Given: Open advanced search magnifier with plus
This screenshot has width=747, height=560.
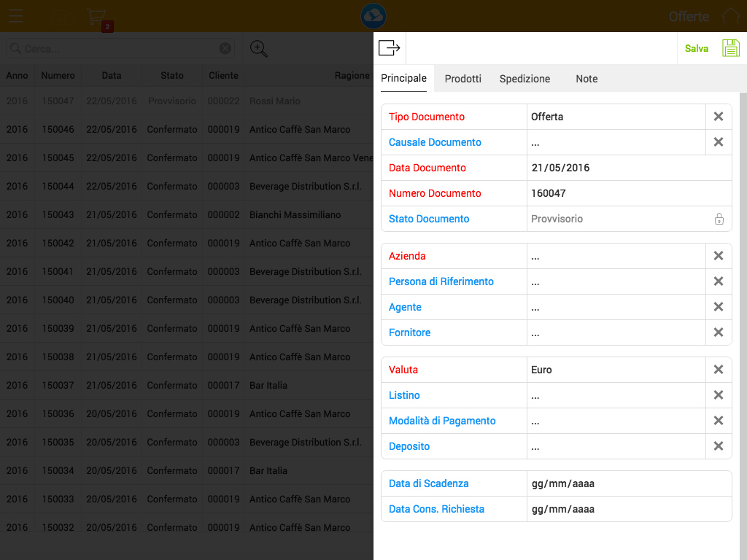Looking at the screenshot, I should (259, 49).
